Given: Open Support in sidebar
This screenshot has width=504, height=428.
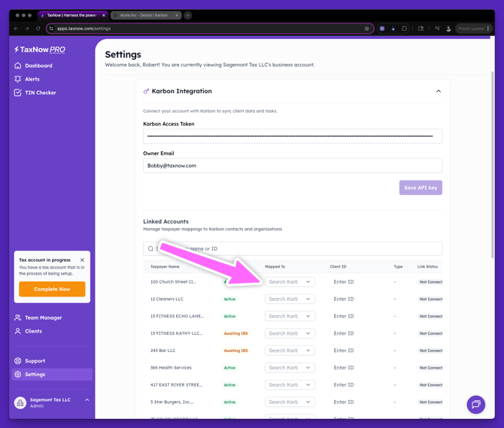Looking at the screenshot, I should pos(29,361).
